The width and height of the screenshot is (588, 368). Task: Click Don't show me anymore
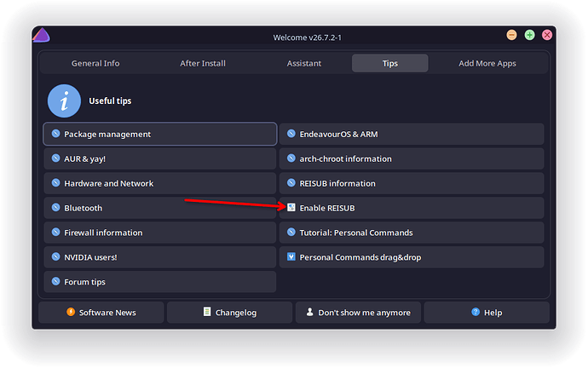(358, 313)
